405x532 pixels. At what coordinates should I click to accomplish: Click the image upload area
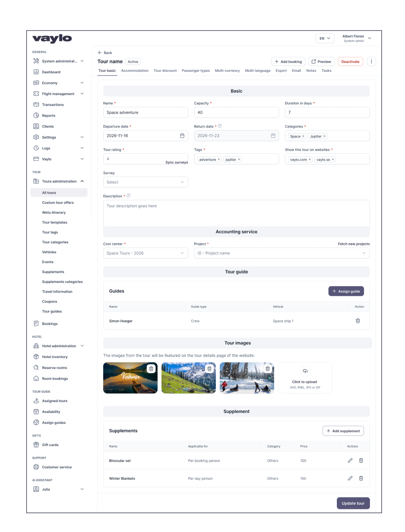(x=305, y=378)
